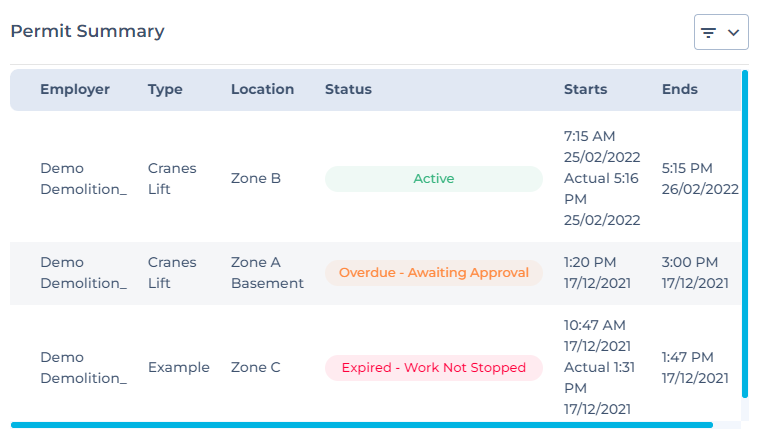Click the Starts column header
This screenshot has width=758, height=434.
(585, 89)
